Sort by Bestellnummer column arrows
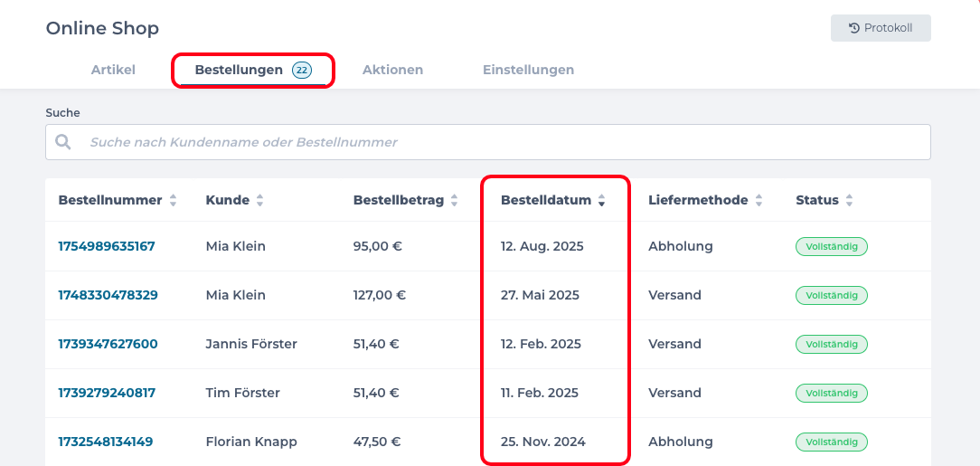The width and height of the screenshot is (980, 466). 173,201
